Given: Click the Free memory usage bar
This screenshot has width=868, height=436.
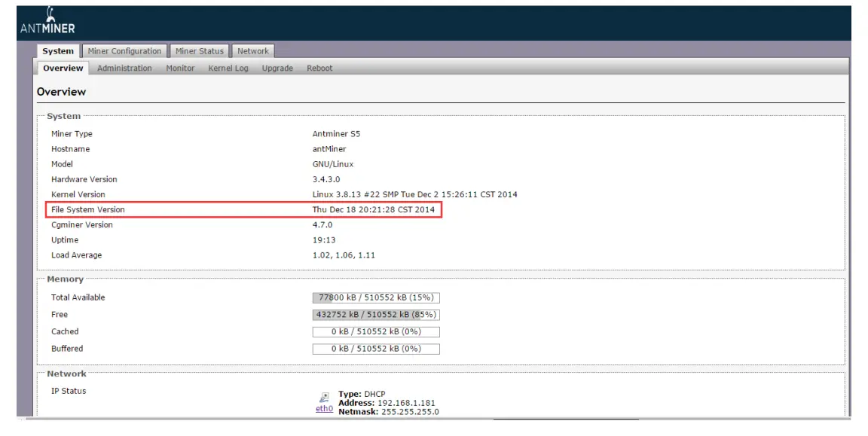Looking at the screenshot, I should click(x=376, y=314).
